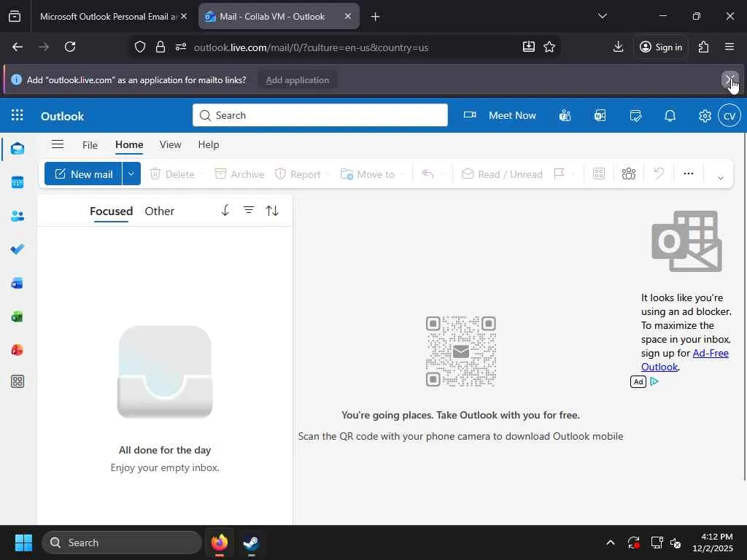747x560 pixels.
Task: Click the Firefox taskbar icon
Action: [x=220, y=542]
